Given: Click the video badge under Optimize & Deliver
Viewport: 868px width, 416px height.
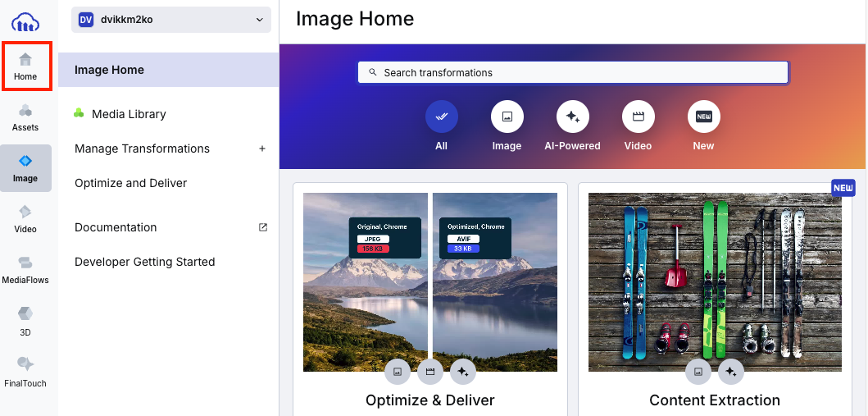Looking at the screenshot, I should (x=430, y=373).
